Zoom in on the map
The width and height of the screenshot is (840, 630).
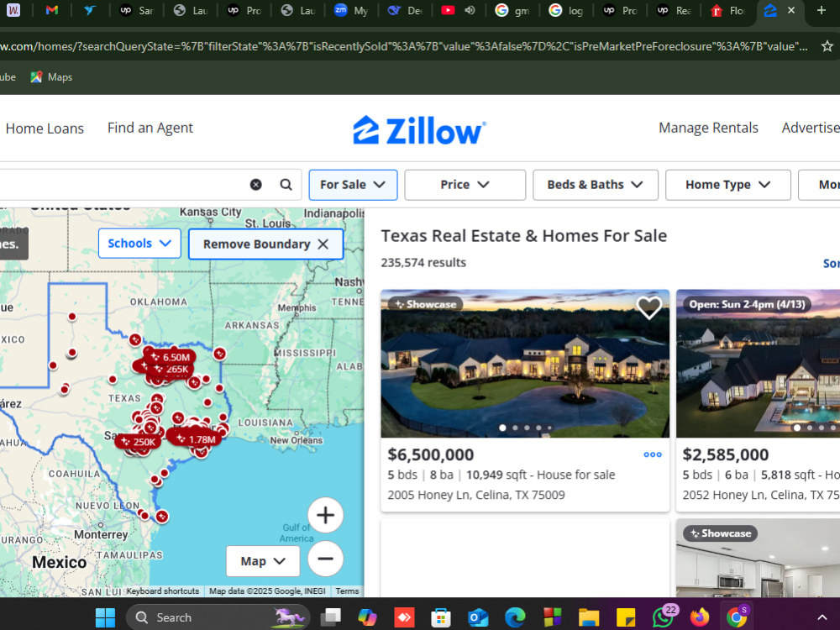pos(325,516)
